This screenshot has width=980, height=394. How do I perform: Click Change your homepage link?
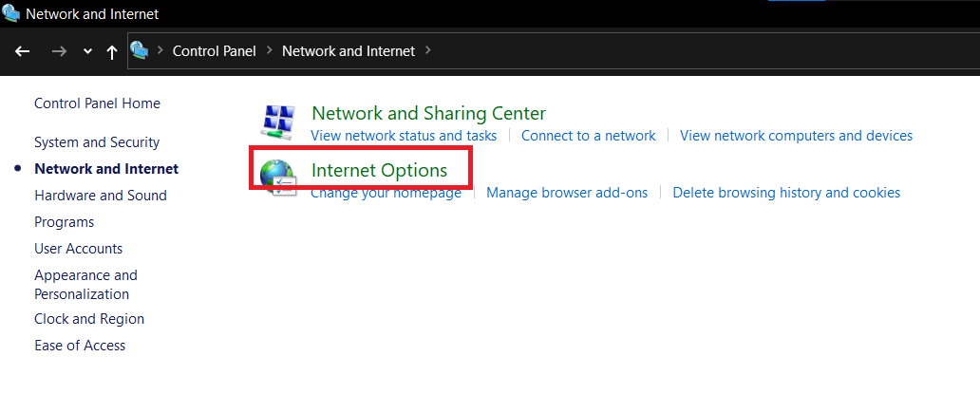click(386, 193)
